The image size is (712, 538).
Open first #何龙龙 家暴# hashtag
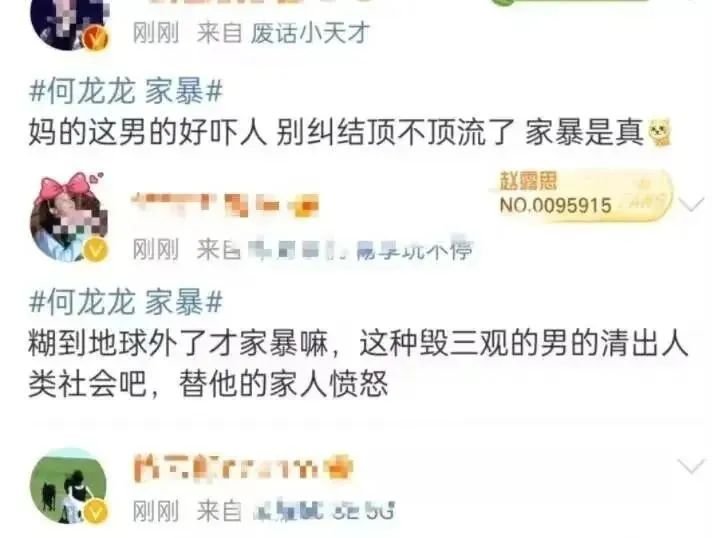click(126, 91)
